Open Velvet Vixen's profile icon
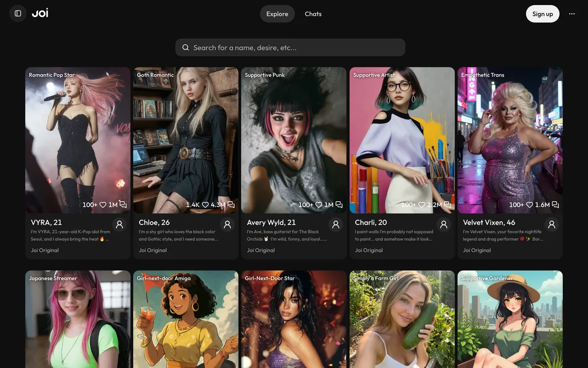 point(552,224)
